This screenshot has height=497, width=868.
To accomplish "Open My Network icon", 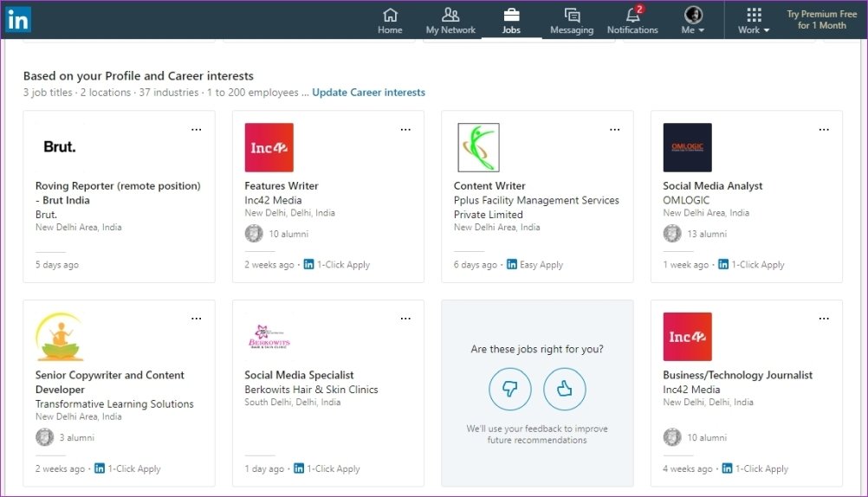I will click(450, 15).
